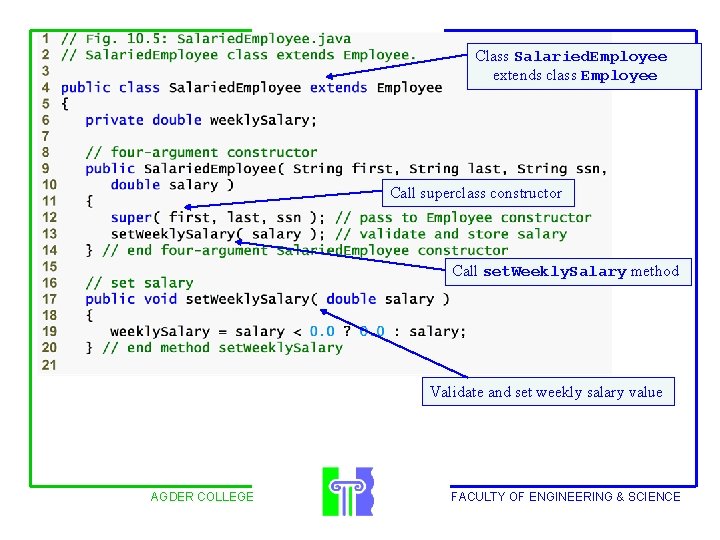The height and width of the screenshot is (540, 720).
Task: Click the '// set salary' comment
Action: point(140,283)
